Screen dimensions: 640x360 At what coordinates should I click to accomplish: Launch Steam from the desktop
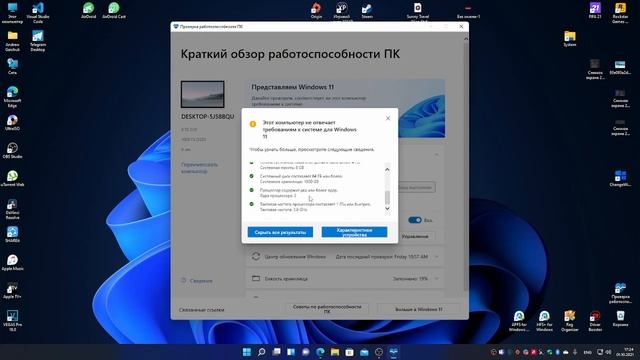click(367, 11)
